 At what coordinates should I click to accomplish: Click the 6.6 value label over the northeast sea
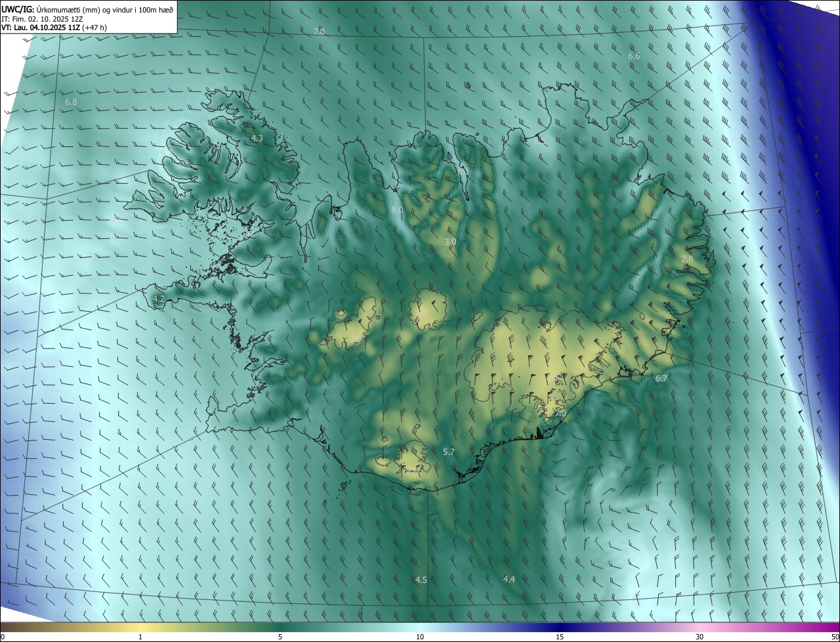click(634, 56)
